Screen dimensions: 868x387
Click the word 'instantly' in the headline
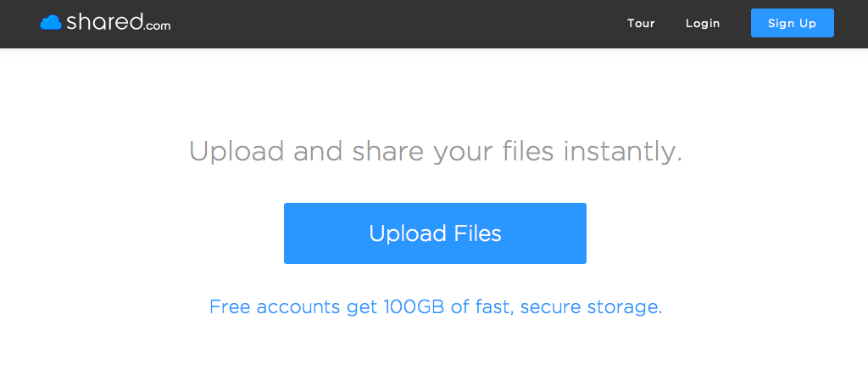(622, 152)
